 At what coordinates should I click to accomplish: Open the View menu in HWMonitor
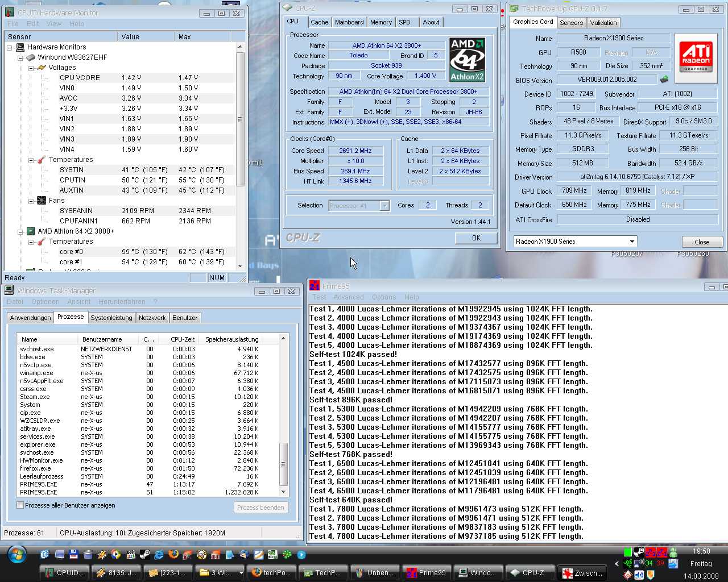click(54, 24)
